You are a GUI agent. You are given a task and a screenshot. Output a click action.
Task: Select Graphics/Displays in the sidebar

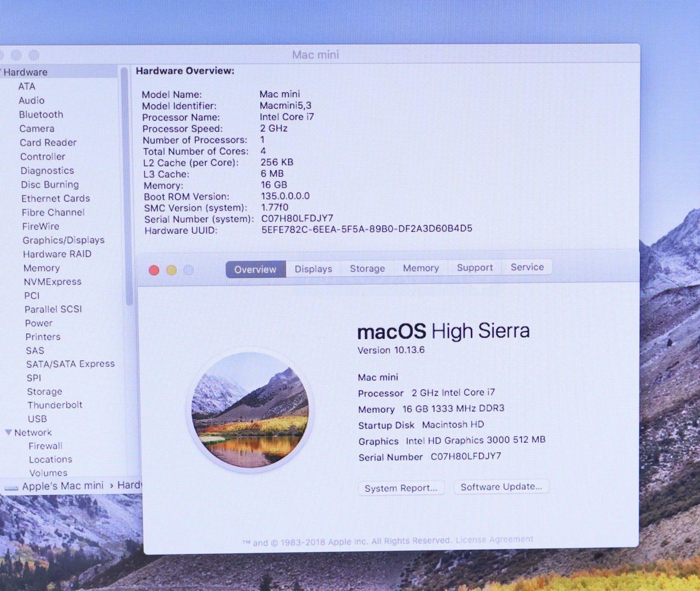pyautogui.click(x=63, y=240)
